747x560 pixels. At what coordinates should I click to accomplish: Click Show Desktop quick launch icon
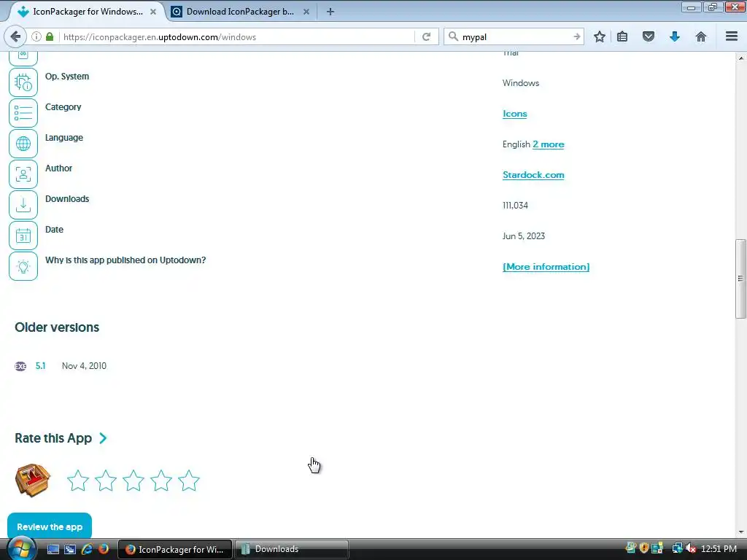click(53, 549)
